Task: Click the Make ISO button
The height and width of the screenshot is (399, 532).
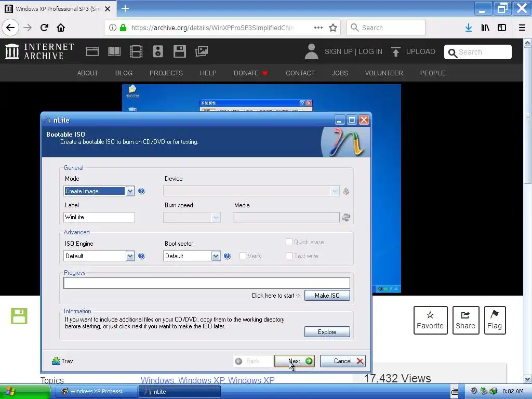Action: (x=327, y=296)
